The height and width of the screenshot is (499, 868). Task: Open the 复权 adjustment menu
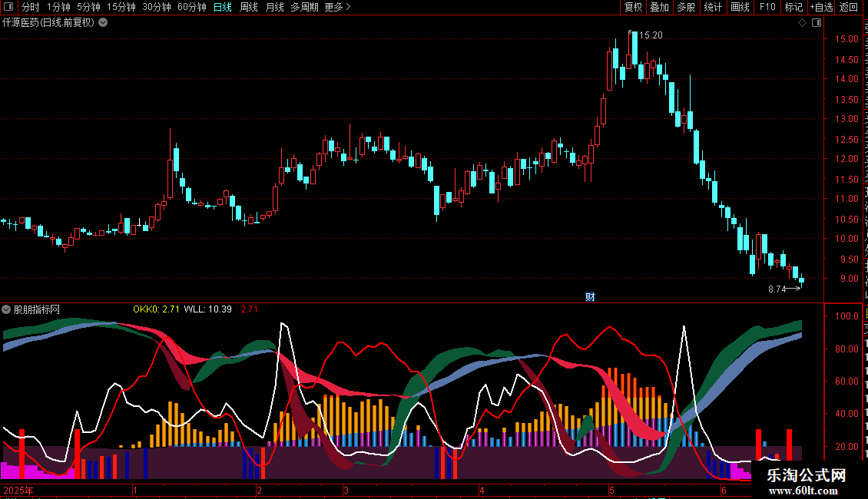click(633, 7)
